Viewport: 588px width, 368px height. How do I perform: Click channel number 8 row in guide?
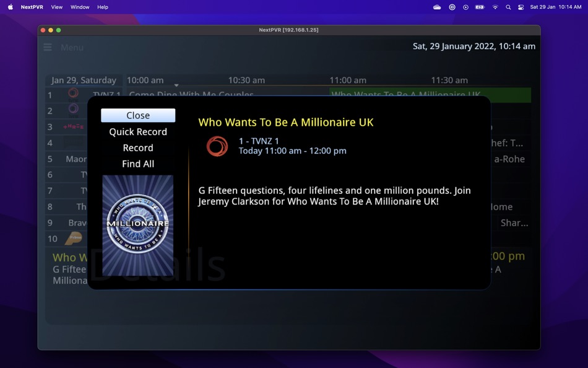[66, 207]
